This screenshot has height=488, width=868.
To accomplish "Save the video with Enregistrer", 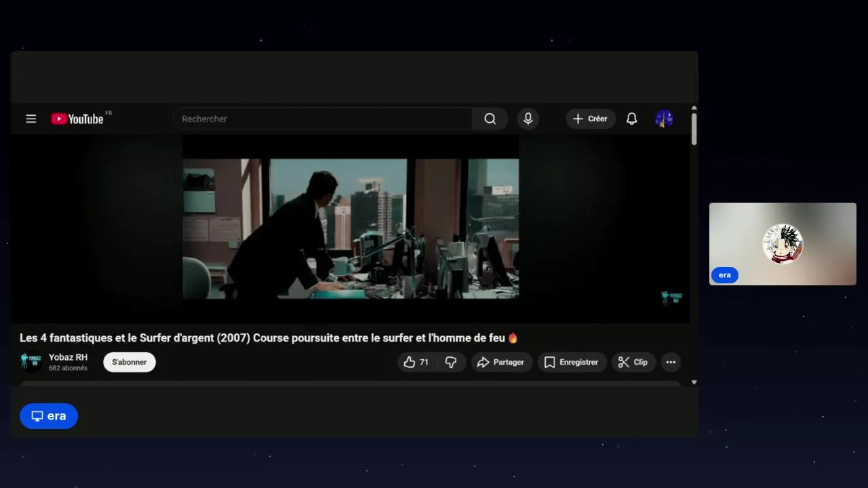I will coord(572,362).
